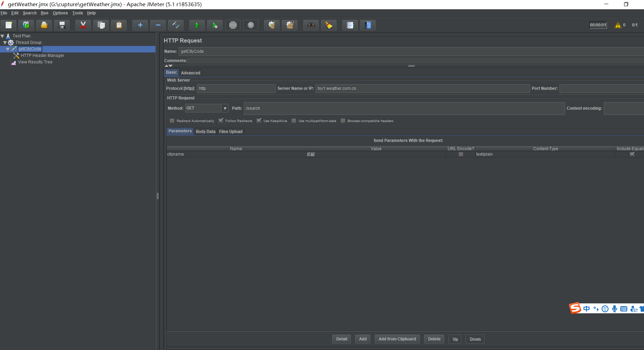Click the Clear broom icon
644x350 pixels.
coord(272,25)
